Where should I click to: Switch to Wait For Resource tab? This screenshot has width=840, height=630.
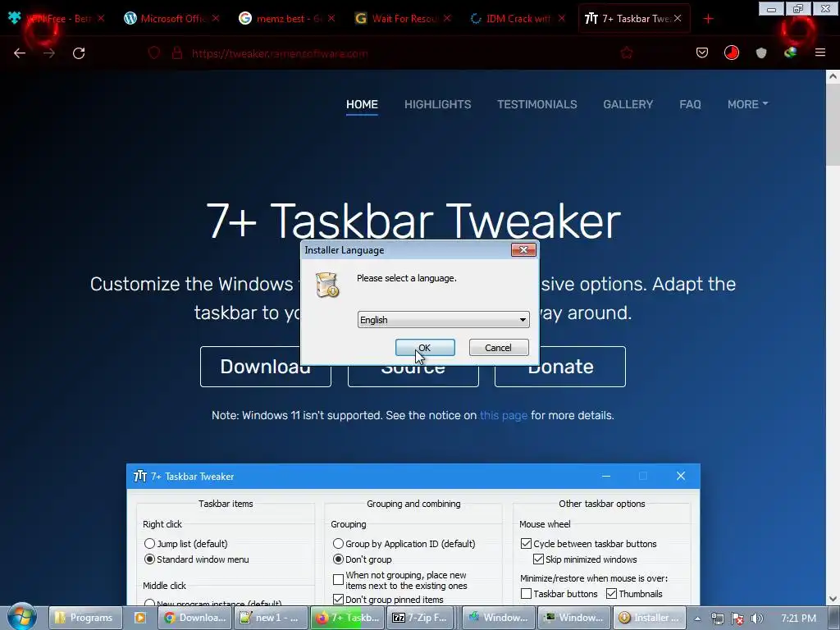pos(404,19)
